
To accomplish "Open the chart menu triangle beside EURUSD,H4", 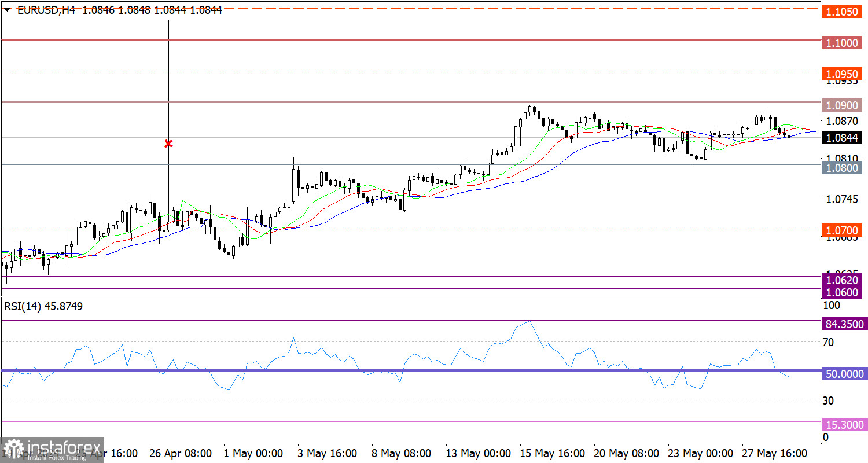I will click(7, 10).
